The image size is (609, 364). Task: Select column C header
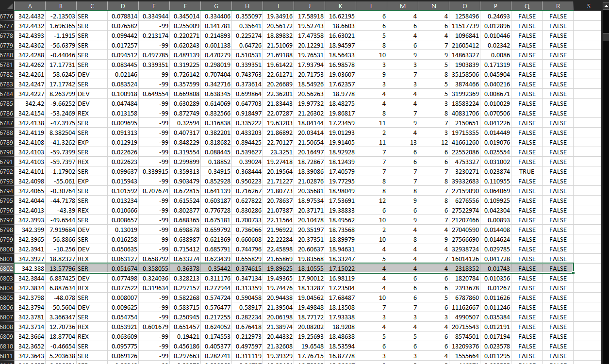(91, 6)
